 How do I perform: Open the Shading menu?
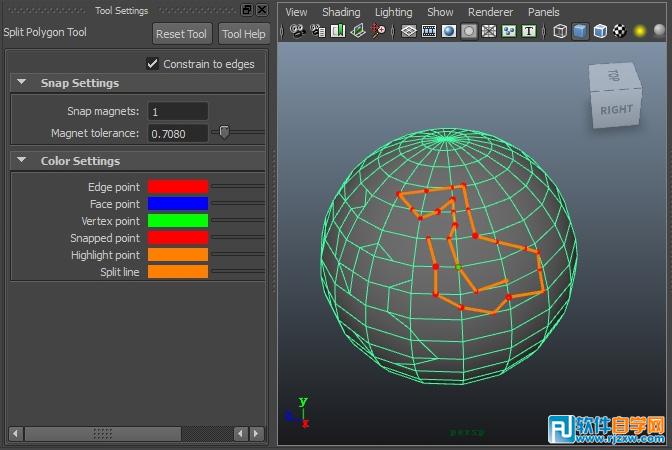click(x=341, y=12)
